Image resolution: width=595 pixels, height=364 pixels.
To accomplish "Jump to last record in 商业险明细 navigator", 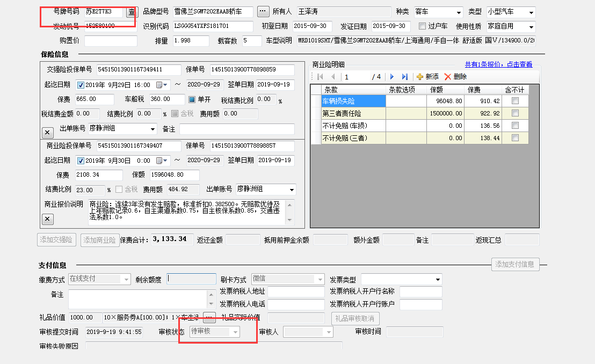I will pos(405,77).
